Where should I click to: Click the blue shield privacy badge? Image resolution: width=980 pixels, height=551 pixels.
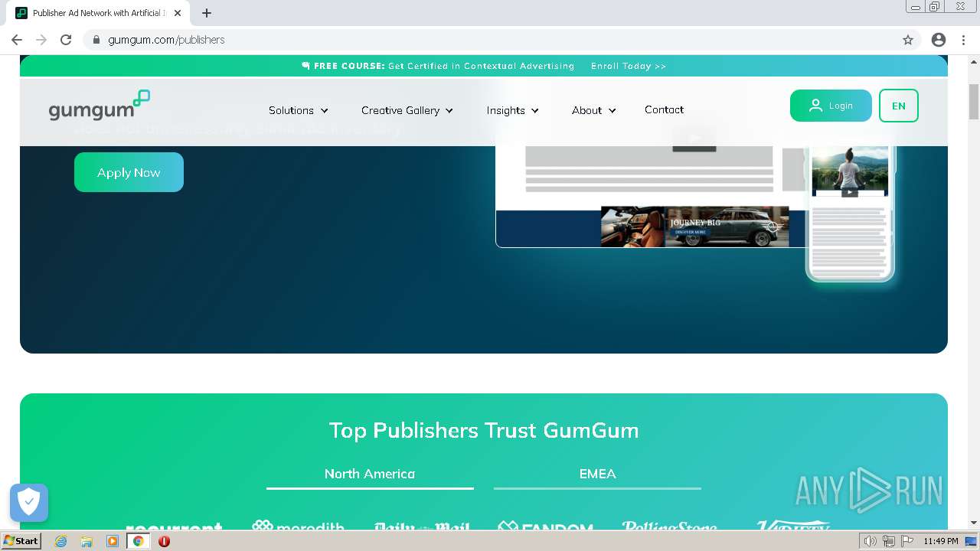pyautogui.click(x=29, y=503)
